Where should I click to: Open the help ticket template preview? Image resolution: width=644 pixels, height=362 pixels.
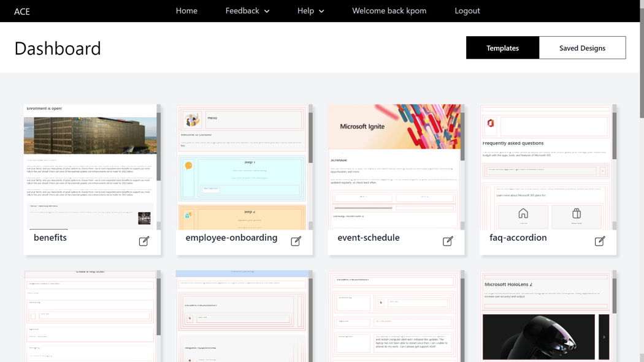[90, 315]
